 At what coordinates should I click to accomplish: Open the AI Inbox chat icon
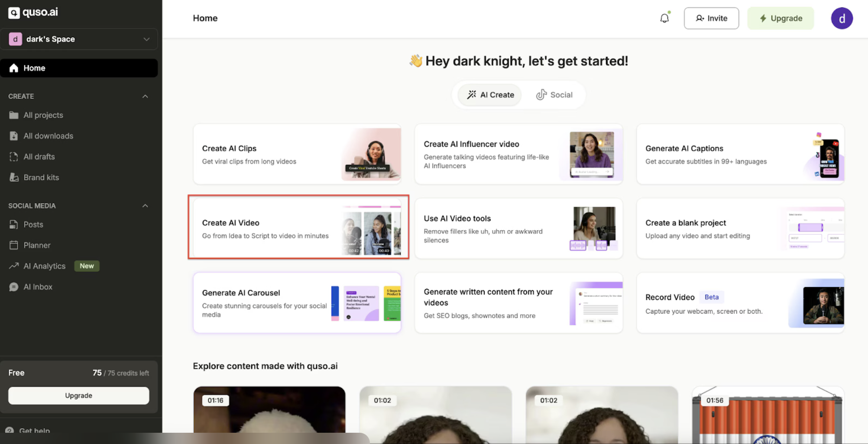14,287
